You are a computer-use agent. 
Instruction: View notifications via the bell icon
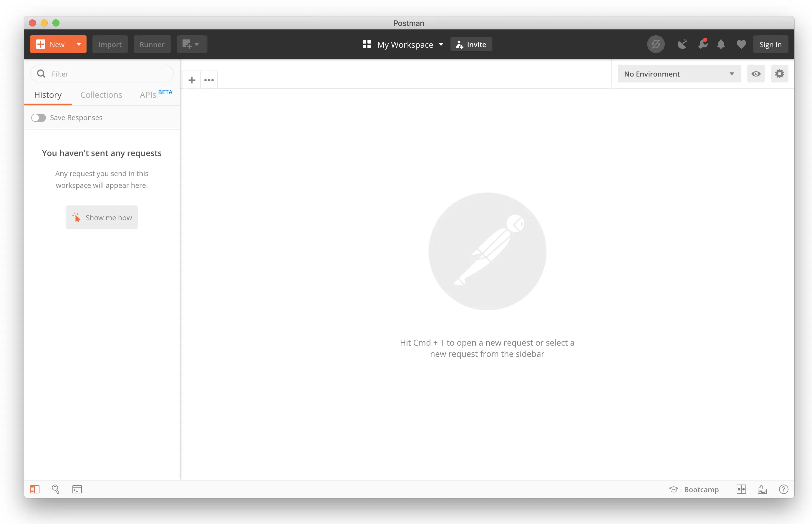click(721, 44)
